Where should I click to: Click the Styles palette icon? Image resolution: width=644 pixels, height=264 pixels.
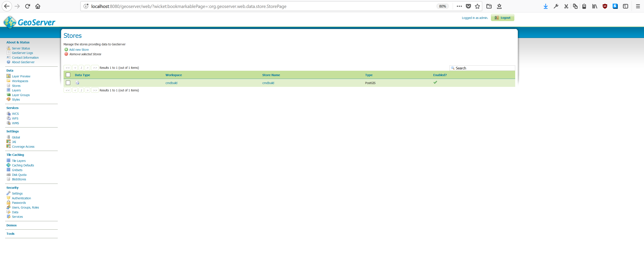(9, 100)
